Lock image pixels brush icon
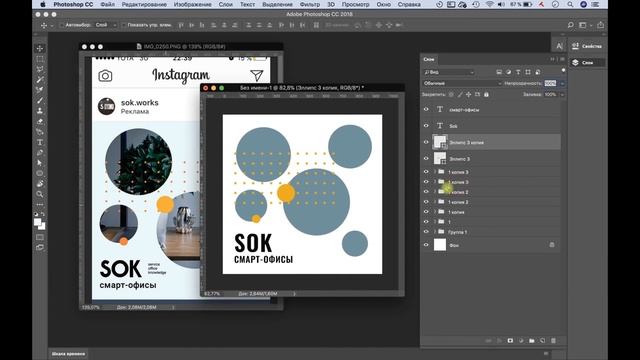Viewport: 640px width, 360px height. (x=460, y=94)
